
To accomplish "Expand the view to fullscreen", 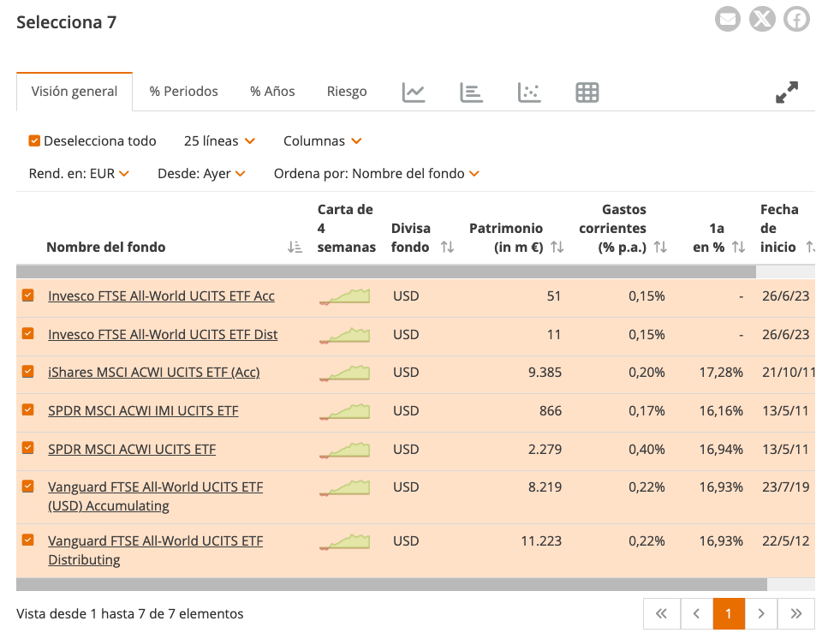I will (x=786, y=90).
